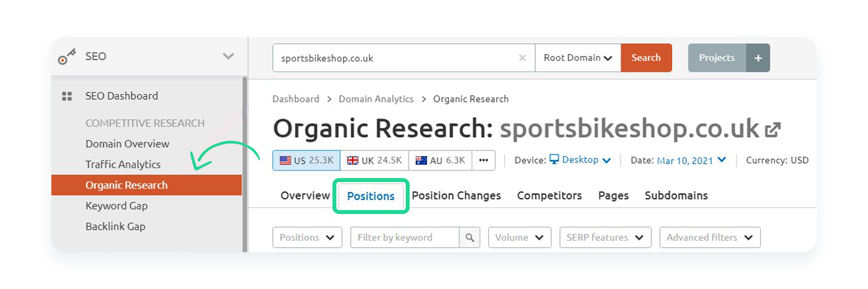Click the sidebar vertical scrollbar

(x=244, y=165)
